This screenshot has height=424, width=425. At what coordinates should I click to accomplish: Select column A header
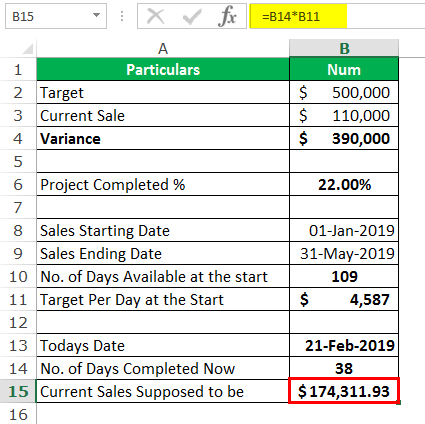(x=163, y=49)
